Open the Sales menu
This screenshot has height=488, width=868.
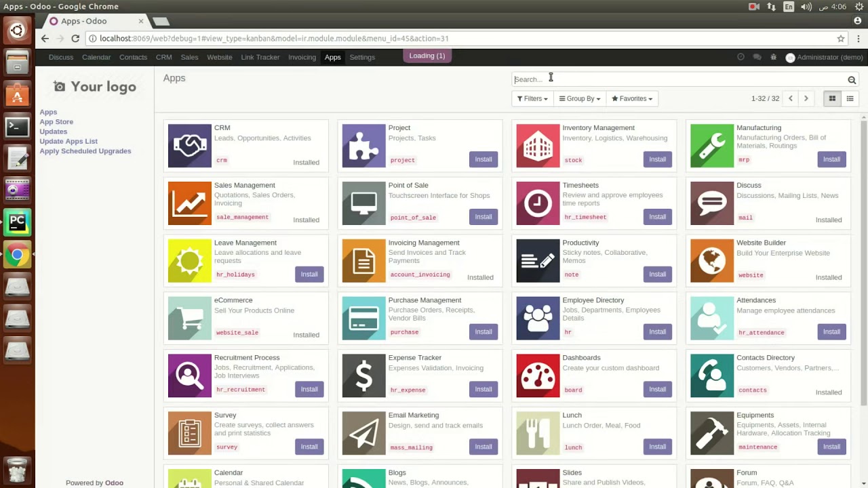pyautogui.click(x=189, y=58)
